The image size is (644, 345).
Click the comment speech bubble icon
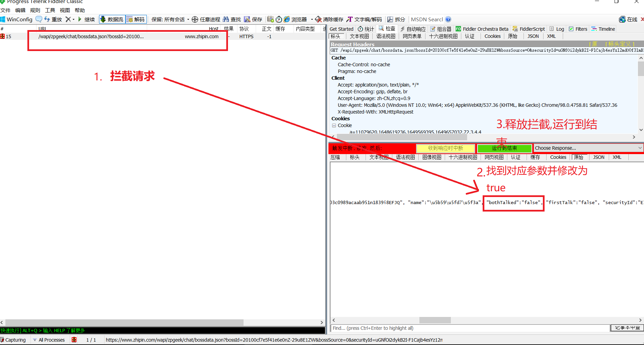pos(39,19)
